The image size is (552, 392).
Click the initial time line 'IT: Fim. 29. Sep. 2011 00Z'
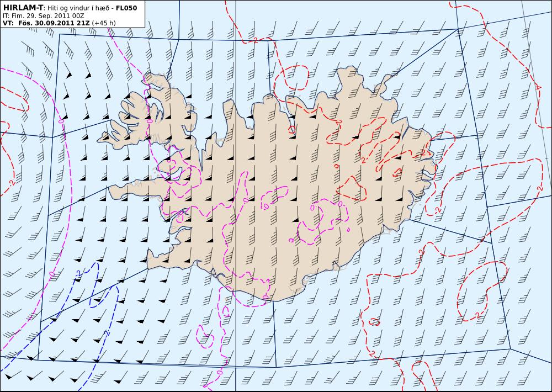click(x=43, y=16)
